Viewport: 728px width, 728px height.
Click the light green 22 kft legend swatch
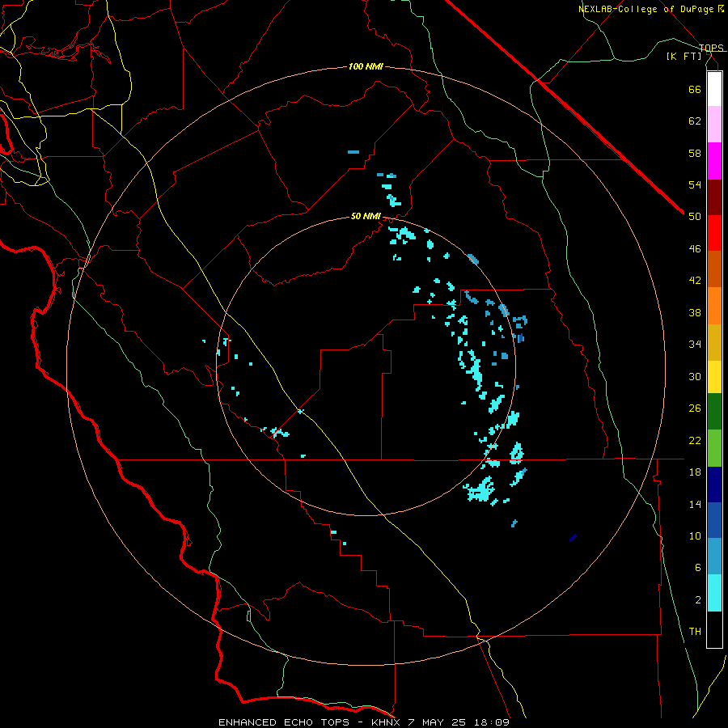tap(714, 448)
